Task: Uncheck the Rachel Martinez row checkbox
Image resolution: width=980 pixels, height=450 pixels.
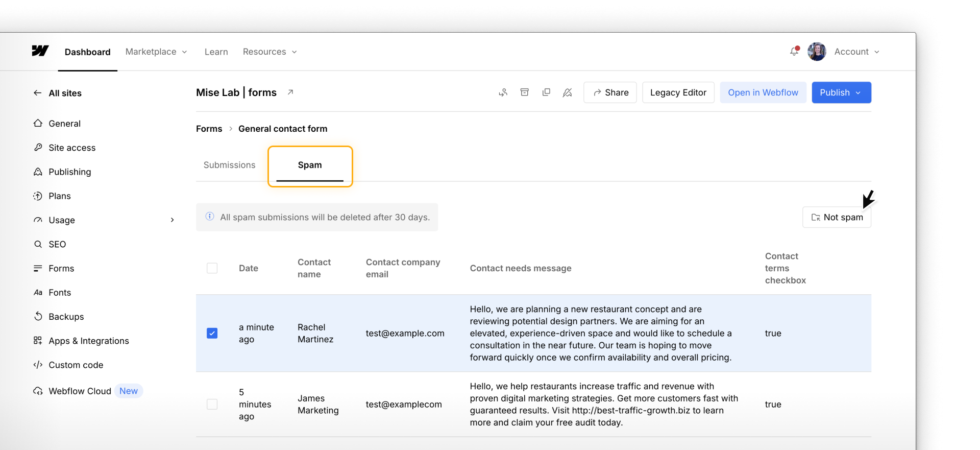Action: (x=212, y=333)
